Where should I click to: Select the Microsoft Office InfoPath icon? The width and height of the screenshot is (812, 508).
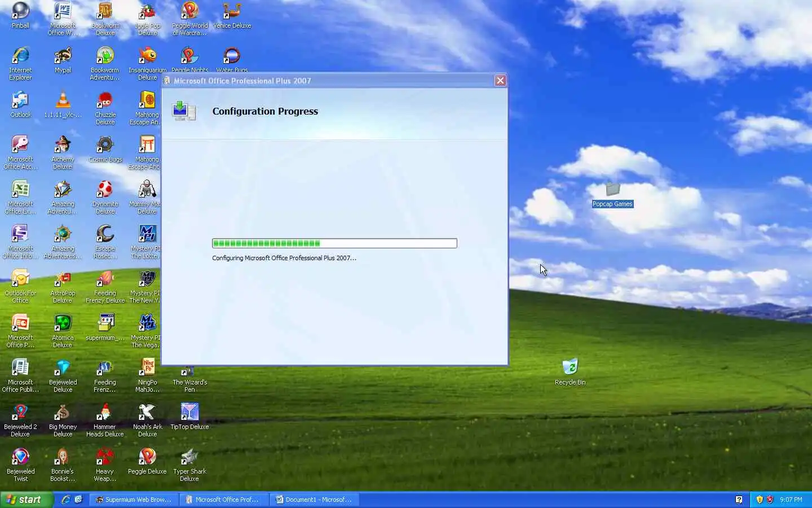[x=20, y=242]
